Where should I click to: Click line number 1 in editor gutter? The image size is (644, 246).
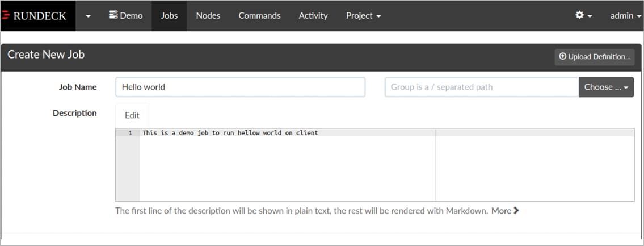click(x=130, y=133)
